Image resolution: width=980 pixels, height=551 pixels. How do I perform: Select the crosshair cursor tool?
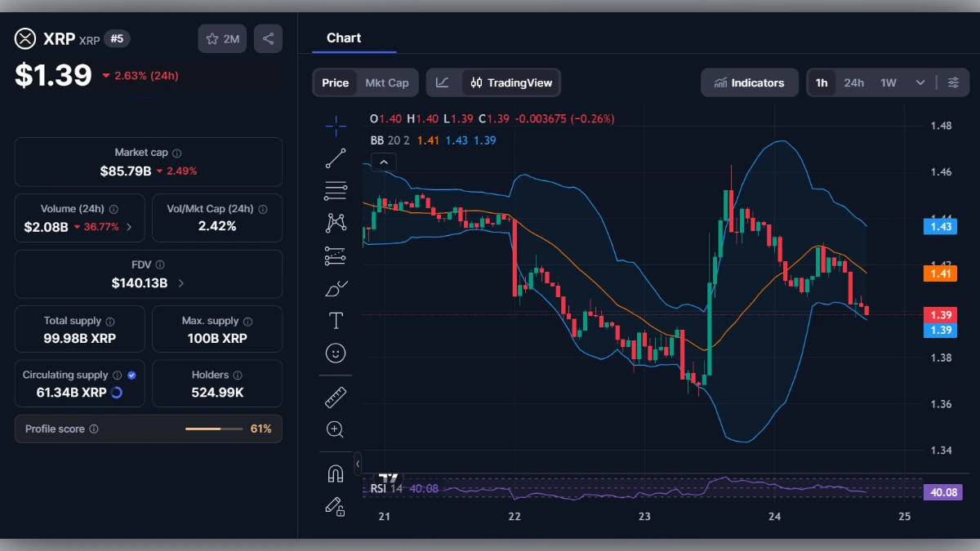(335, 126)
